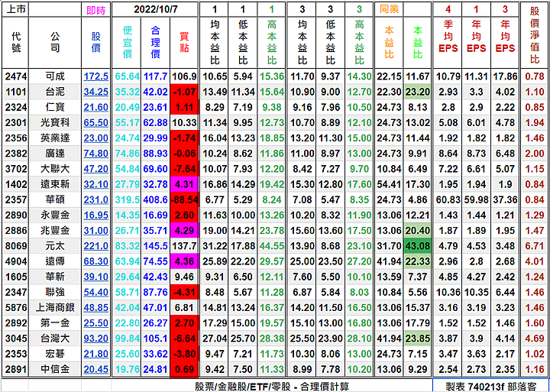
Task: Select the light green 23.20 本益比 cell for 台泥
Action: pyautogui.click(x=417, y=92)
